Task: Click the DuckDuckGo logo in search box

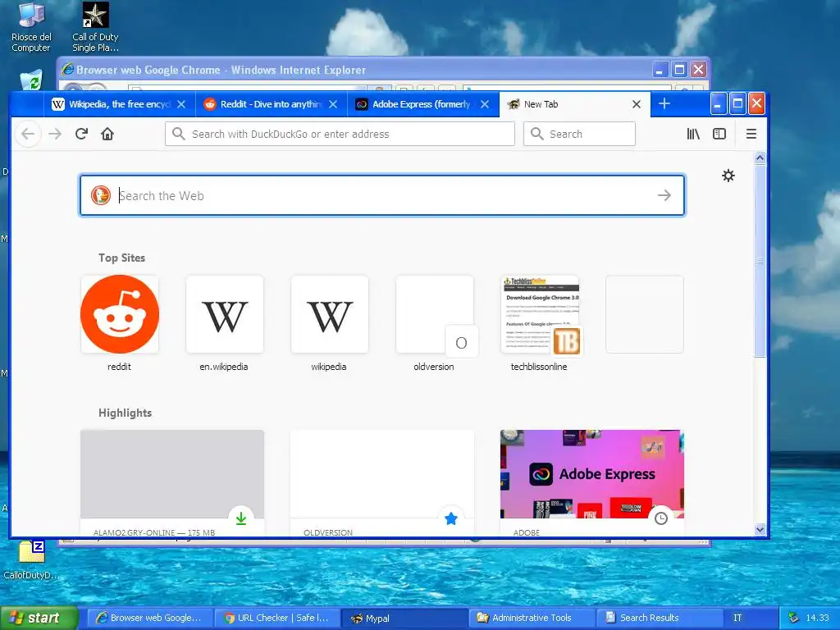Action: click(101, 195)
